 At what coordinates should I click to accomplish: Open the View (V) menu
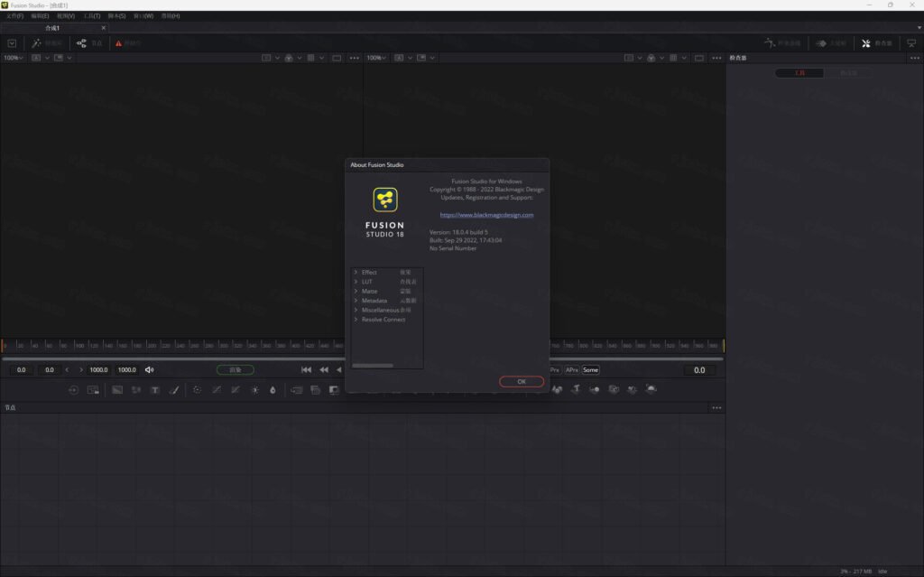(66, 16)
